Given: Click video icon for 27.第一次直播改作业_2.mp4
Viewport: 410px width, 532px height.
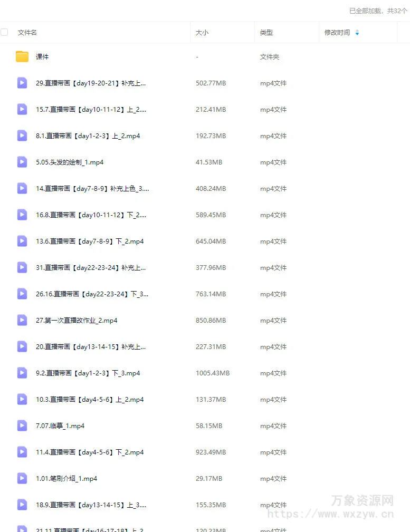Looking at the screenshot, I should 22,320.
